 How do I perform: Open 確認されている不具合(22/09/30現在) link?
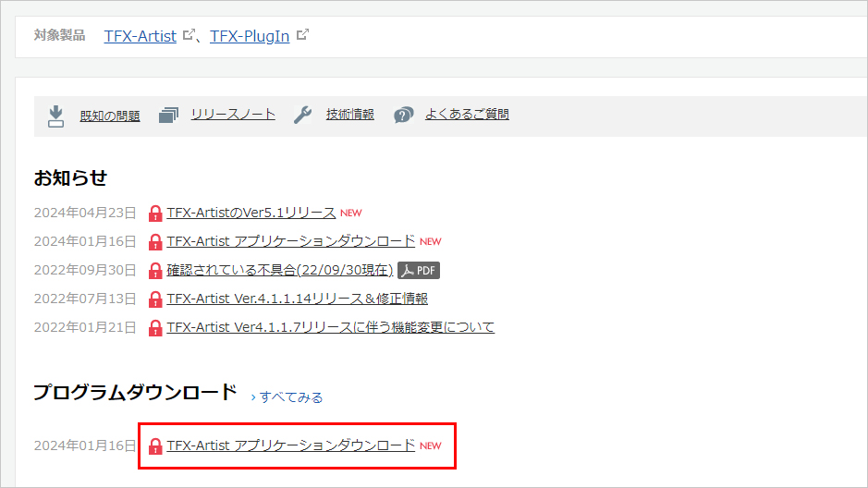(x=279, y=271)
